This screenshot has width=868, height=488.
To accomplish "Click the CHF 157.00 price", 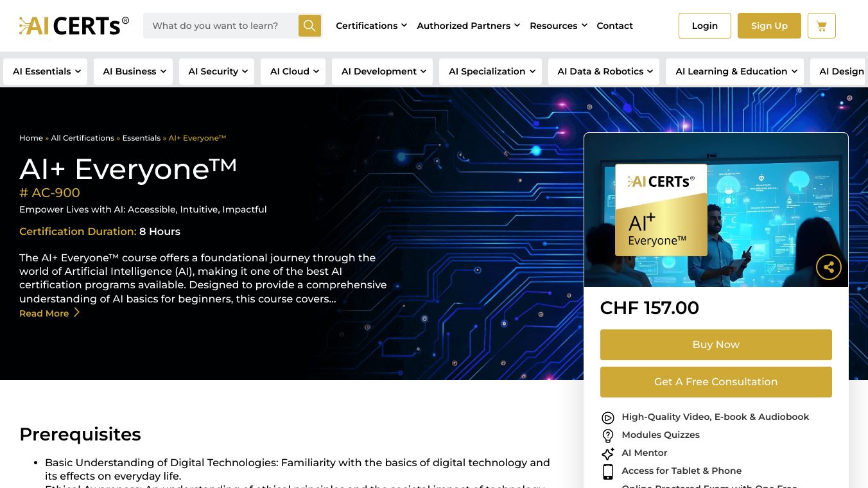I will (649, 308).
